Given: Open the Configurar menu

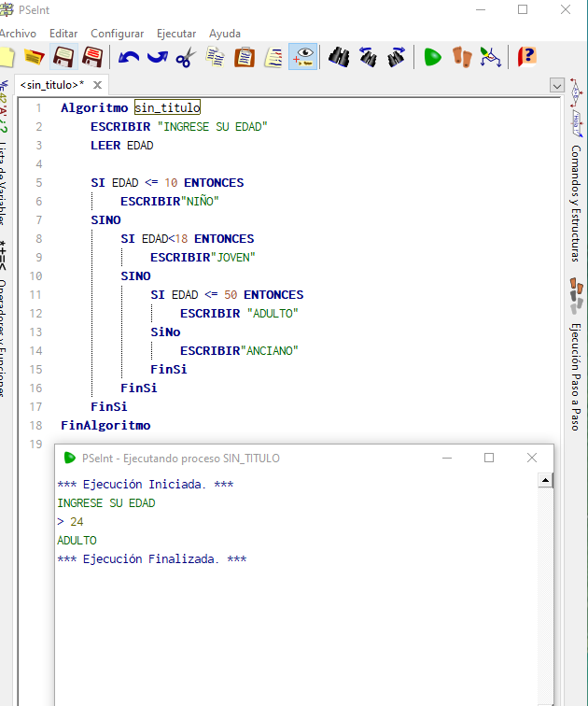Looking at the screenshot, I should (118, 34).
